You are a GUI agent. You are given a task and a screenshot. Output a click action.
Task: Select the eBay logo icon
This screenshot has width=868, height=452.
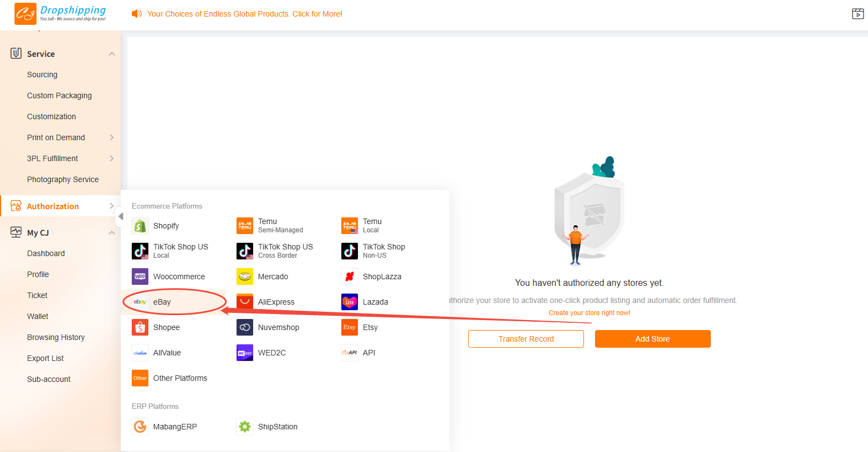point(140,302)
